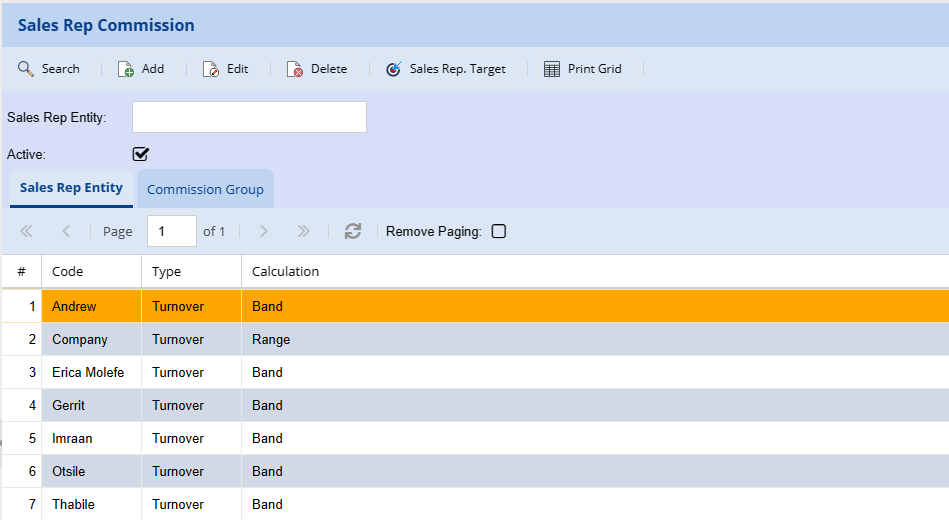949x520 pixels.
Task: Open Sales Rep. Target icon
Action: (x=394, y=69)
